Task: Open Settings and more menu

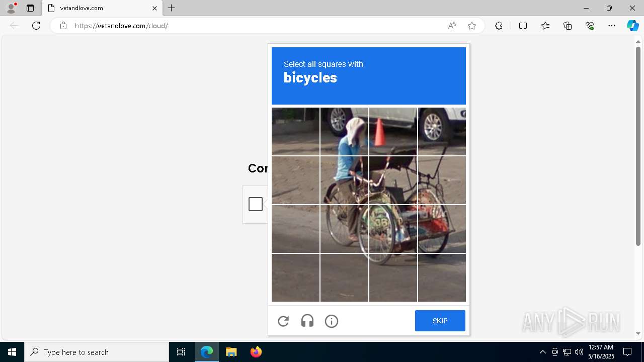Action: pyautogui.click(x=612, y=26)
